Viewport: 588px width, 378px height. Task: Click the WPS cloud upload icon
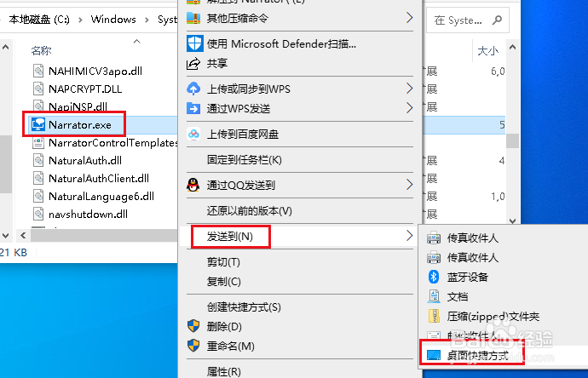(193, 89)
